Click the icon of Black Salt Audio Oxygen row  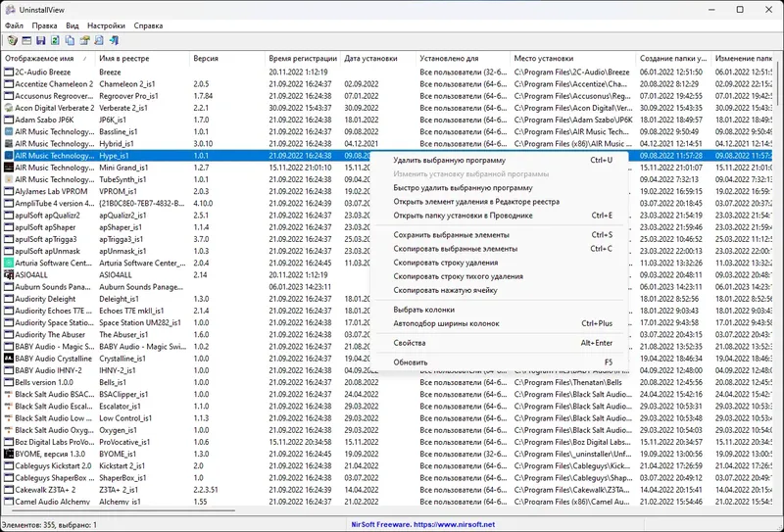(9, 430)
